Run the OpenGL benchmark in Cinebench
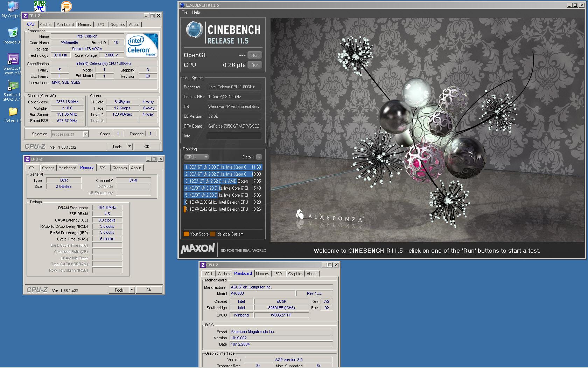The width and height of the screenshot is (588, 368). point(255,55)
